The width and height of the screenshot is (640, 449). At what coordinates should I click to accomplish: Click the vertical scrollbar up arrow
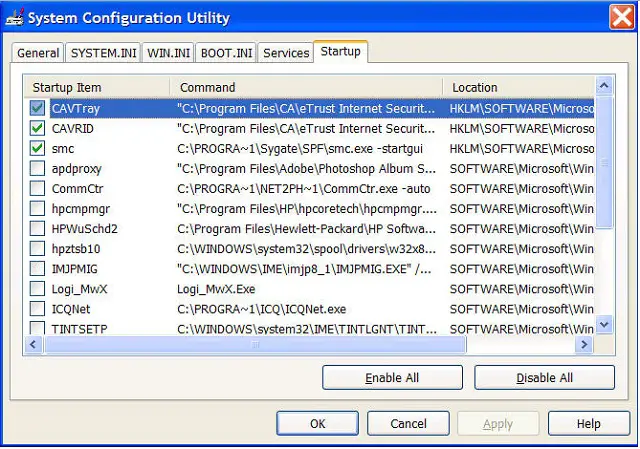604,86
